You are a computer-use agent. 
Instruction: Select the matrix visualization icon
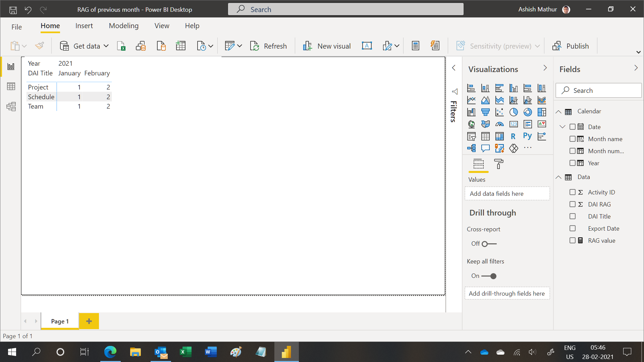499,136
